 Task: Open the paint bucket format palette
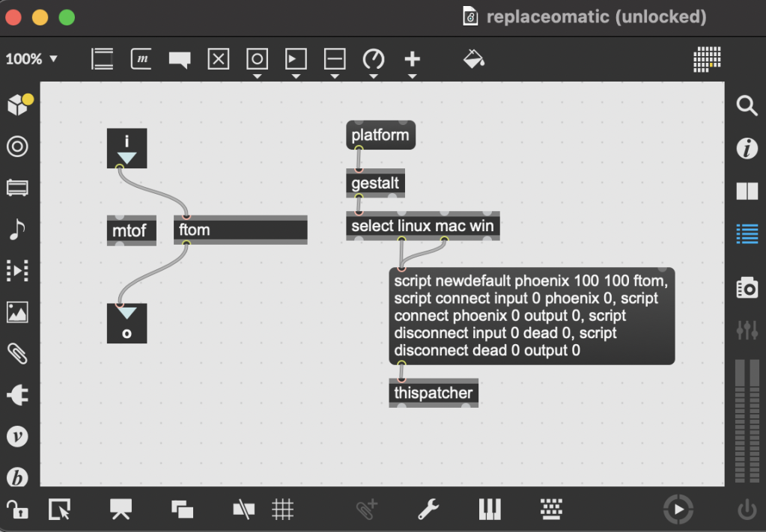[x=473, y=59]
